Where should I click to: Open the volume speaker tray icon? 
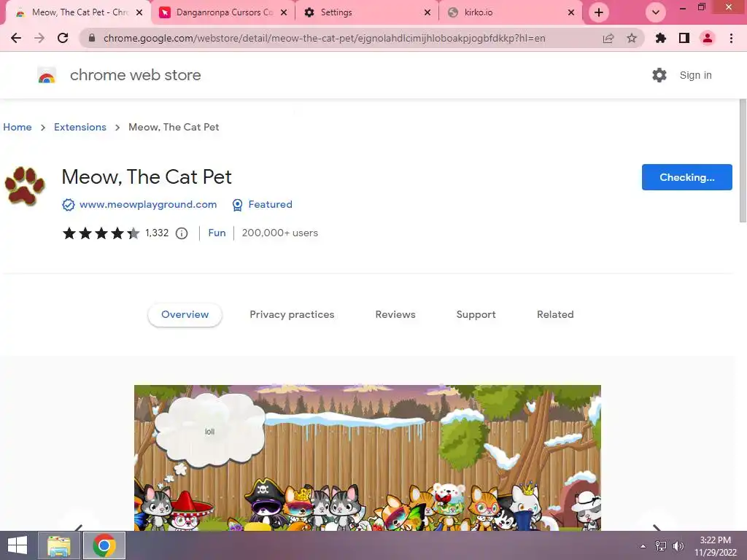(678, 546)
